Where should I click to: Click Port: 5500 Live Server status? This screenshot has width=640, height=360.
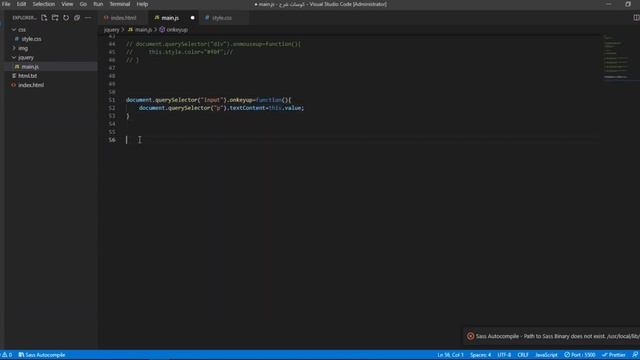click(580, 355)
